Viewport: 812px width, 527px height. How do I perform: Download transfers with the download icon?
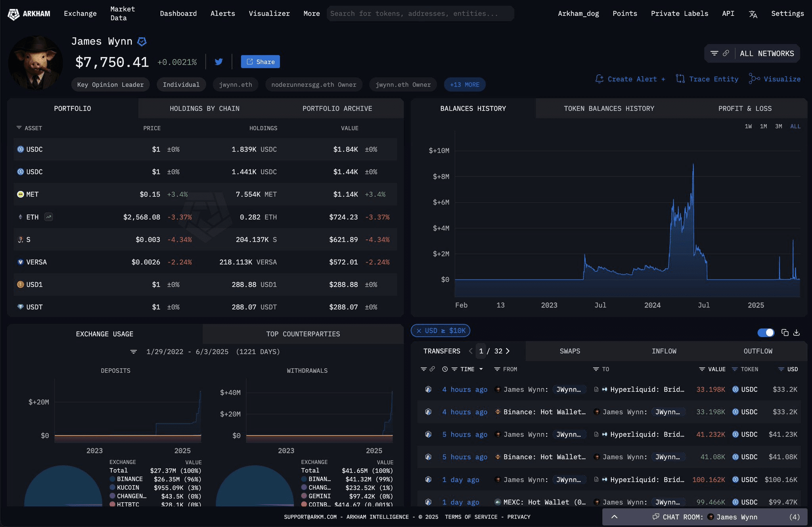click(796, 333)
